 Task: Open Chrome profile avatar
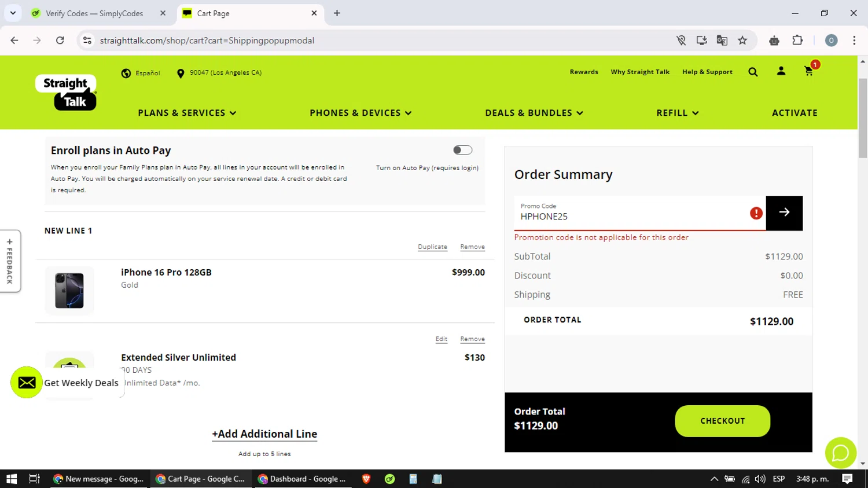coord(831,41)
